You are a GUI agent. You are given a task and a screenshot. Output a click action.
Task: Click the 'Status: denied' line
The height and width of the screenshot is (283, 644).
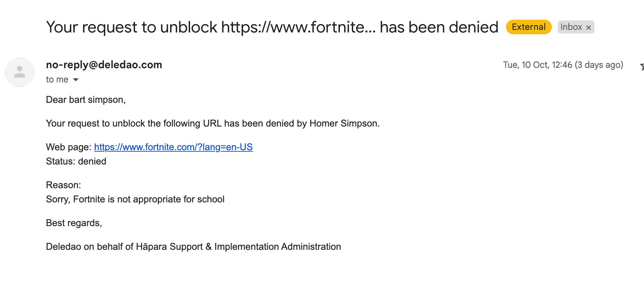(76, 161)
